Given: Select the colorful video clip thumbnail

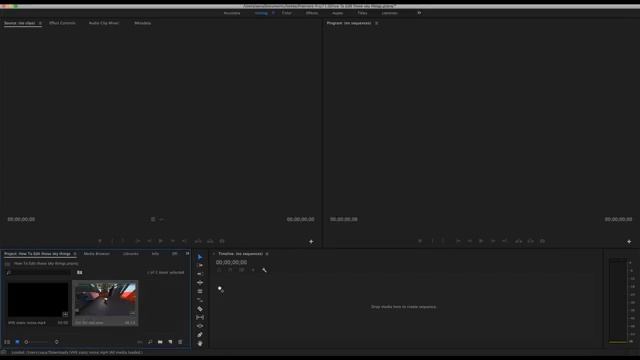Looking at the screenshot, I should [105, 300].
